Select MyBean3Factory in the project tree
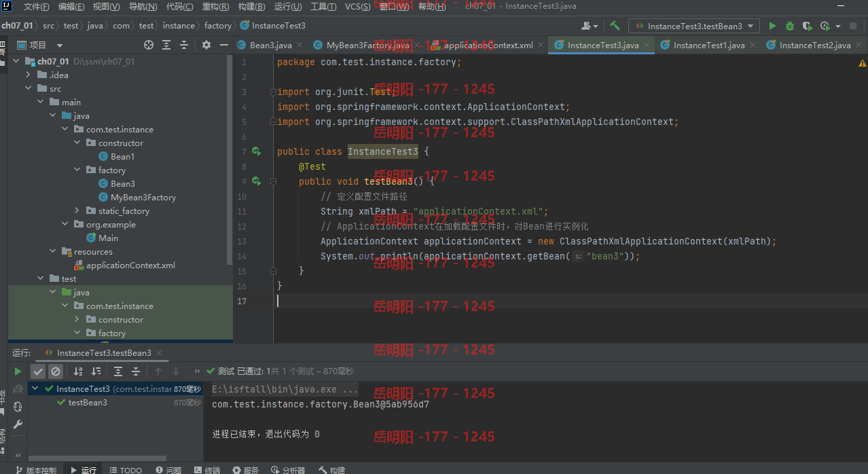 (143, 197)
